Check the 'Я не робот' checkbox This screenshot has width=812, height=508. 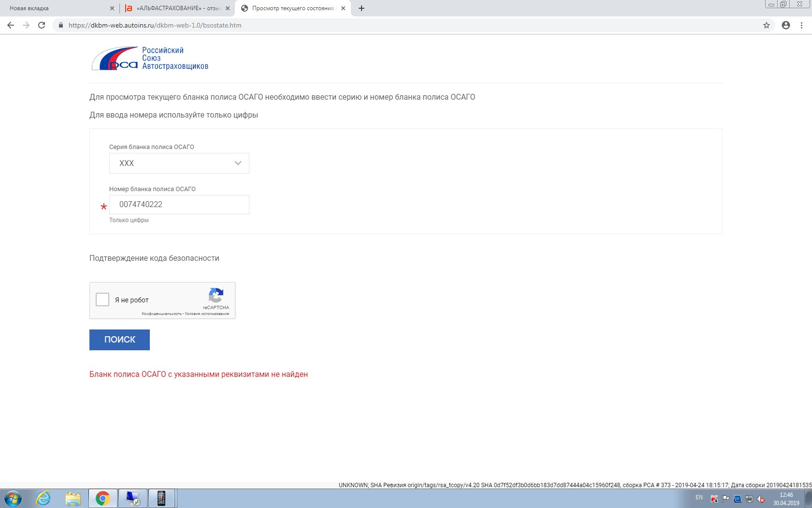click(102, 299)
